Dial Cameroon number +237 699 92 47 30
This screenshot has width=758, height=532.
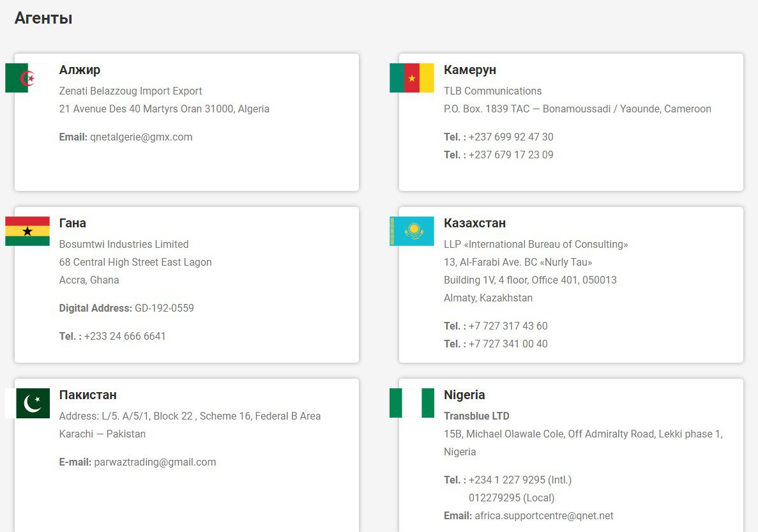tap(511, 137)
